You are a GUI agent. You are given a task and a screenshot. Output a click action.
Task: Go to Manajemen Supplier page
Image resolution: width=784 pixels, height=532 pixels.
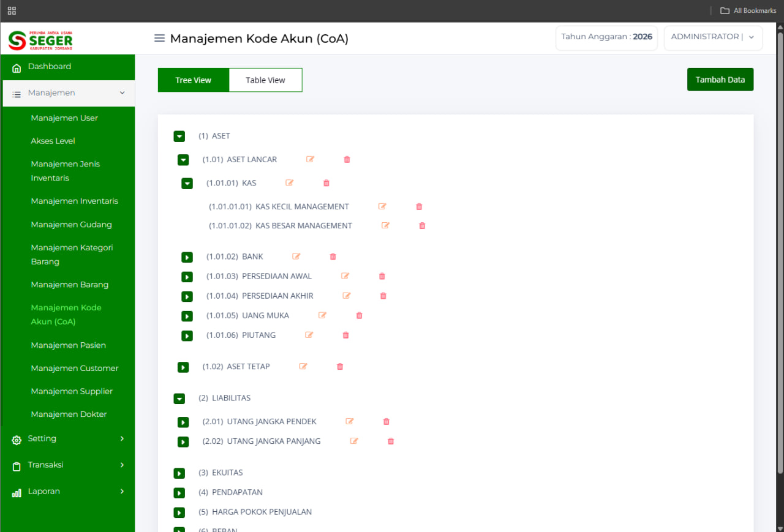(x=72, y=391)
